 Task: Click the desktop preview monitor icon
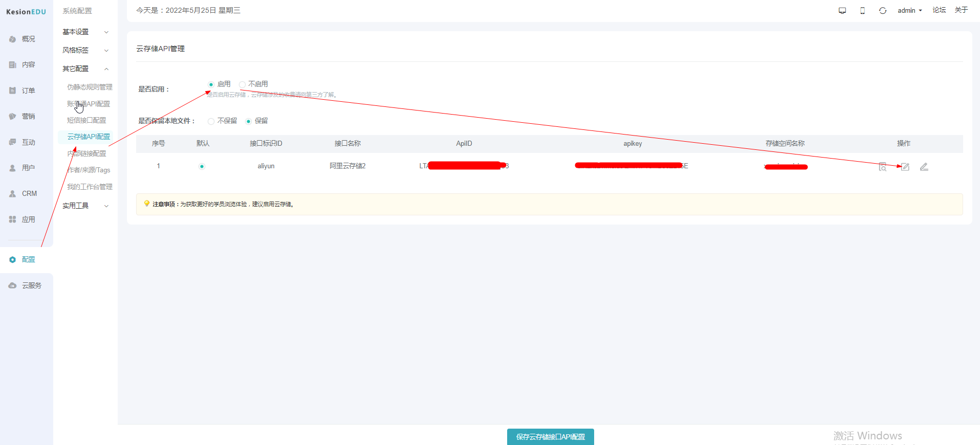[x=842, y=11]
